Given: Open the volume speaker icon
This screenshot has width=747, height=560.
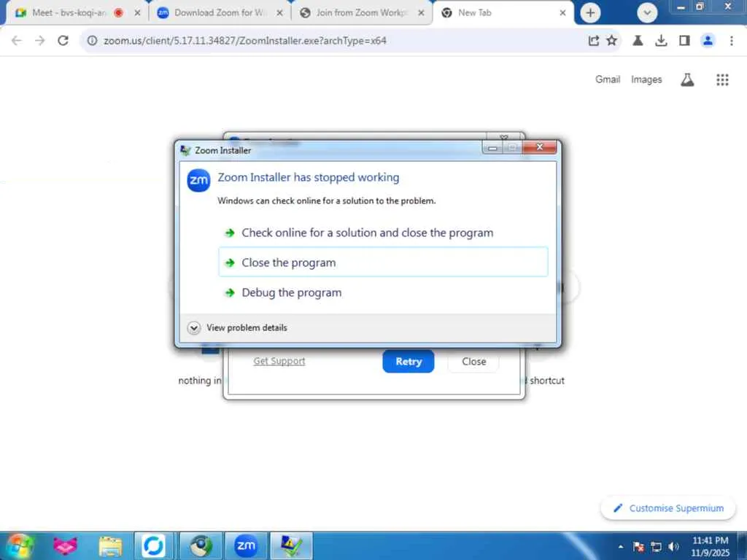Looking at the screenshot, I should pos(673,547).
